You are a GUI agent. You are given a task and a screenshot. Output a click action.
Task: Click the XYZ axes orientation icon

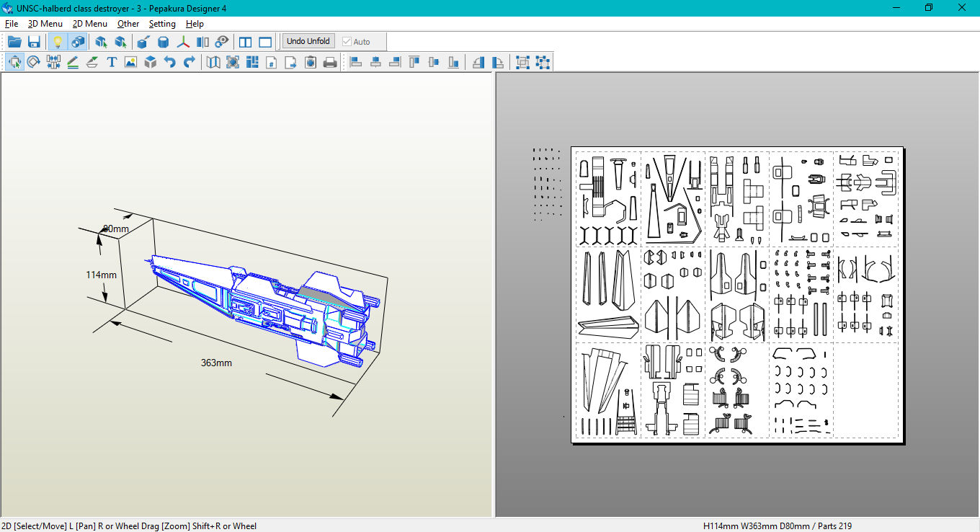pos(184,42)
